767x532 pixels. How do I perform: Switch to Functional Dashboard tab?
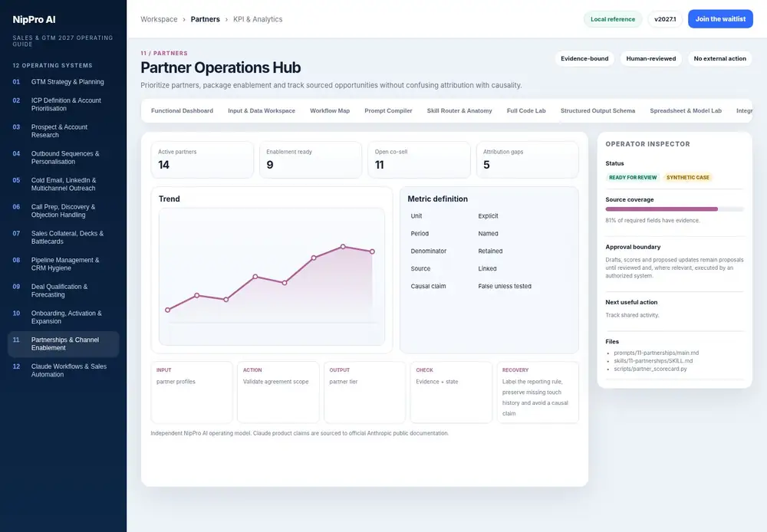click(x=182, y=110)
